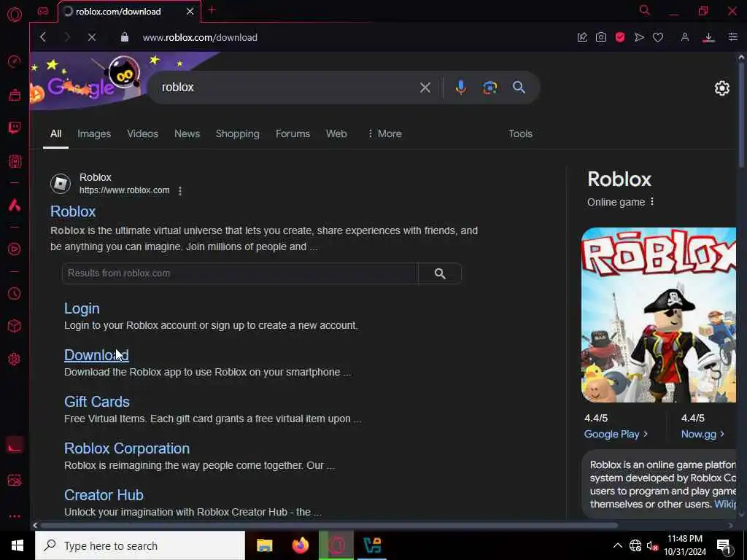Open a new tab with plus button
Screen dimensions: 747x560
(x=212, y=10)
